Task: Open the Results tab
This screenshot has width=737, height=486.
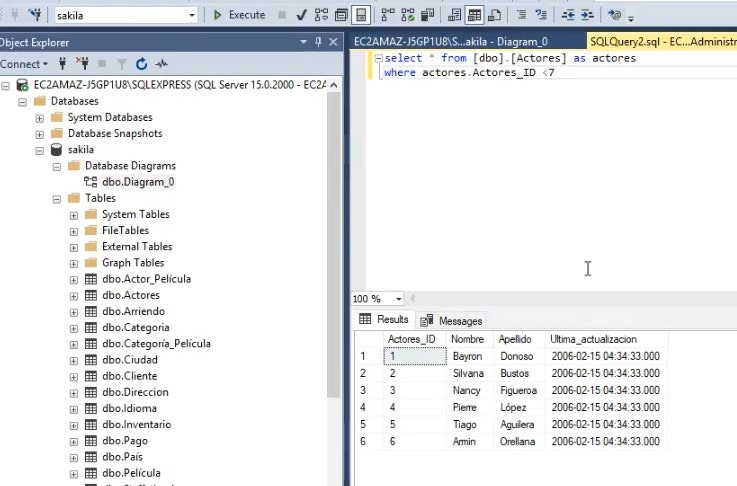Action: click(x=384, y=320)
